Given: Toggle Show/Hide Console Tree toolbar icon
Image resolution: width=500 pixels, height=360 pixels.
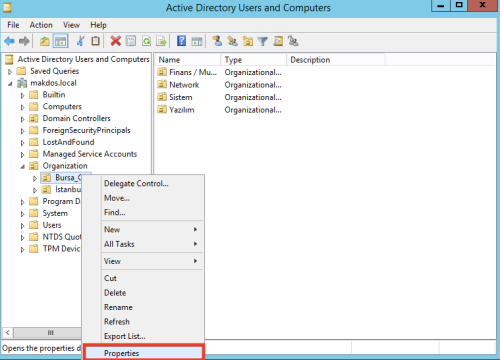Looking at the screenshot, I should tap(61, 41).
